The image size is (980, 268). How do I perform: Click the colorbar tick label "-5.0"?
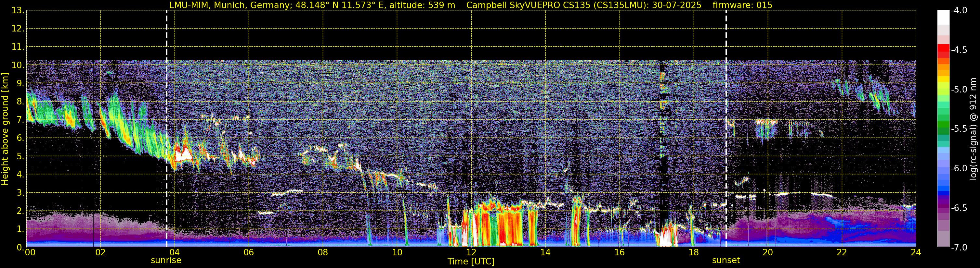point(959,90)
